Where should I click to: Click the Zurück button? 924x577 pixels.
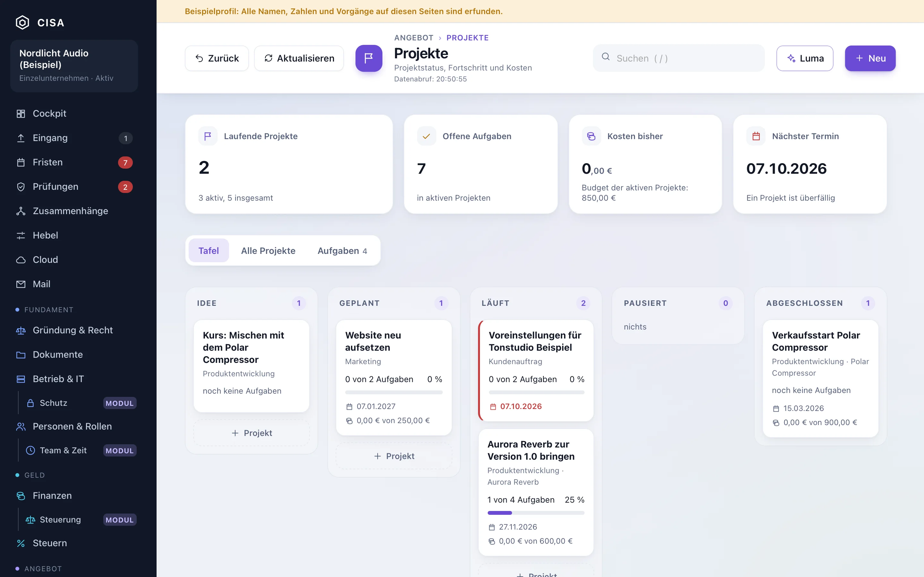click(x=217, y=58)
